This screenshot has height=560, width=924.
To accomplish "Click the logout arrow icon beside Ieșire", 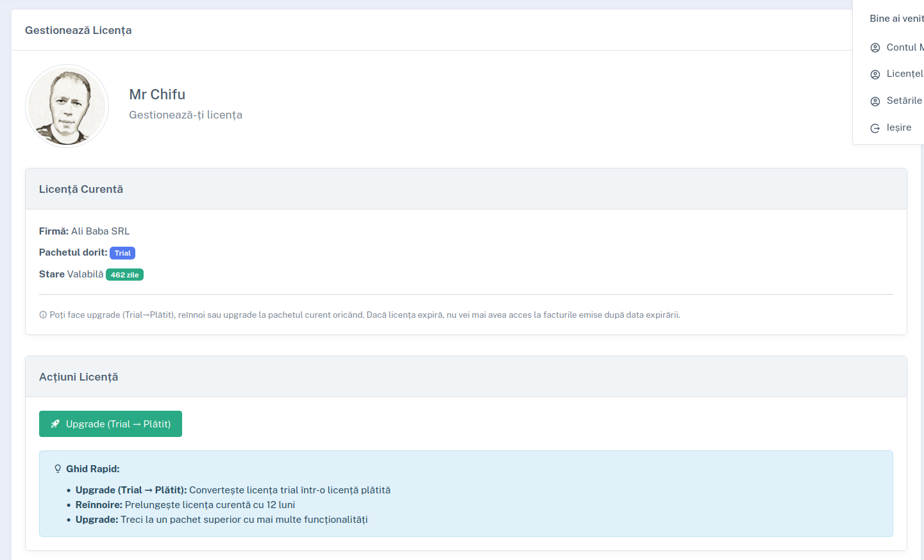I will click(x=875, y=128).
